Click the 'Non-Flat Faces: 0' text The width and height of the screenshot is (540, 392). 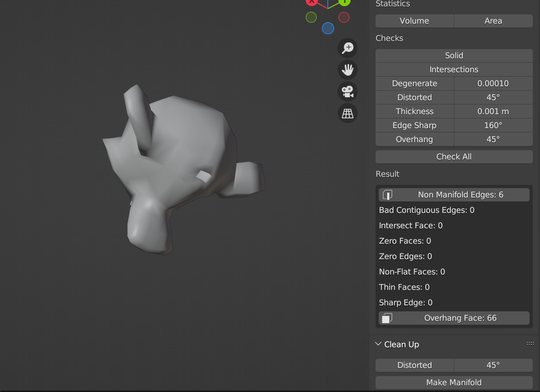pos(412,272)
